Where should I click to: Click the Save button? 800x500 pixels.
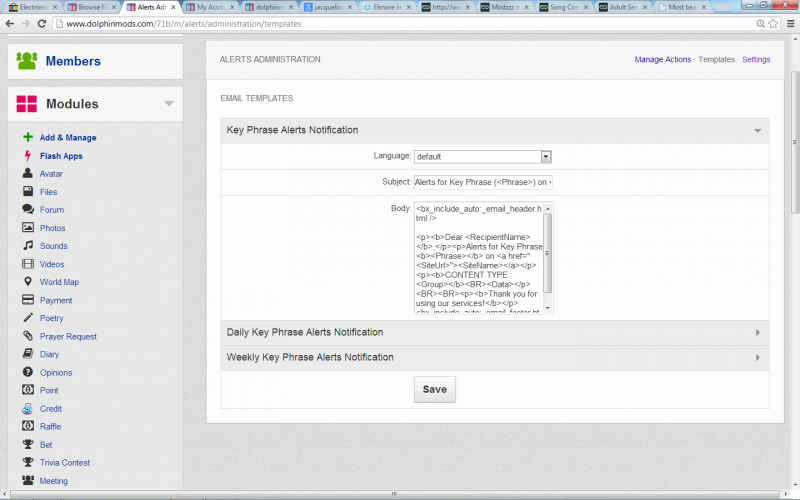[x=435, y=389]
